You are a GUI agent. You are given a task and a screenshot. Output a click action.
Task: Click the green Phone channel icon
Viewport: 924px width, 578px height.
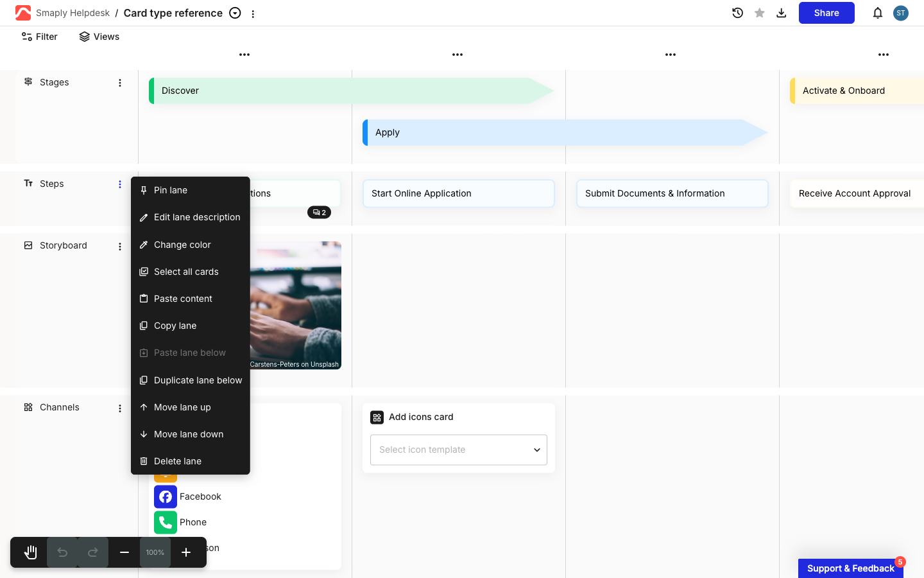point(166,522)
